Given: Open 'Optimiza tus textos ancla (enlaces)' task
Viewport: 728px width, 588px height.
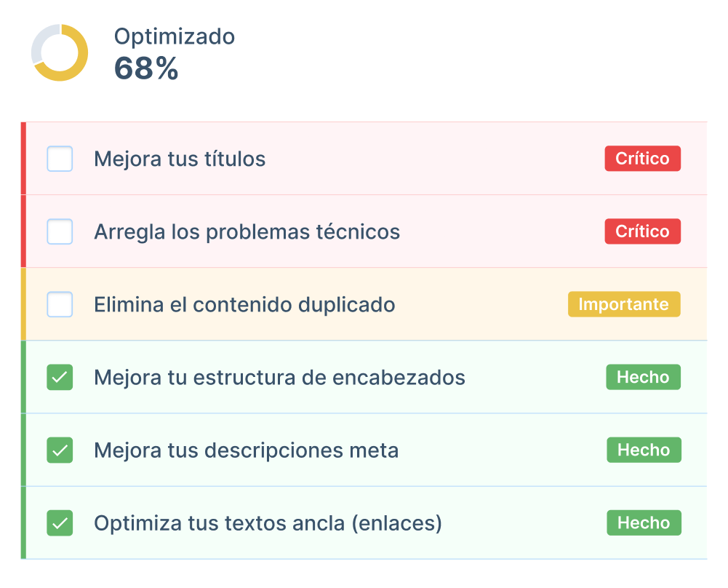Looking at the screenshot, I should click(268, 523).
